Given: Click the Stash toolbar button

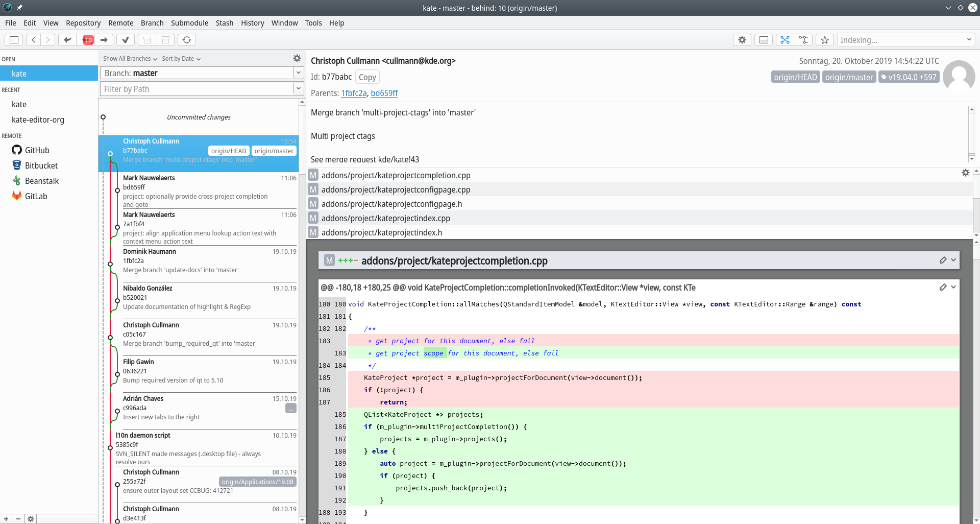Looking at the screenshot, I should pyautogui.click(x=147, y=40).
